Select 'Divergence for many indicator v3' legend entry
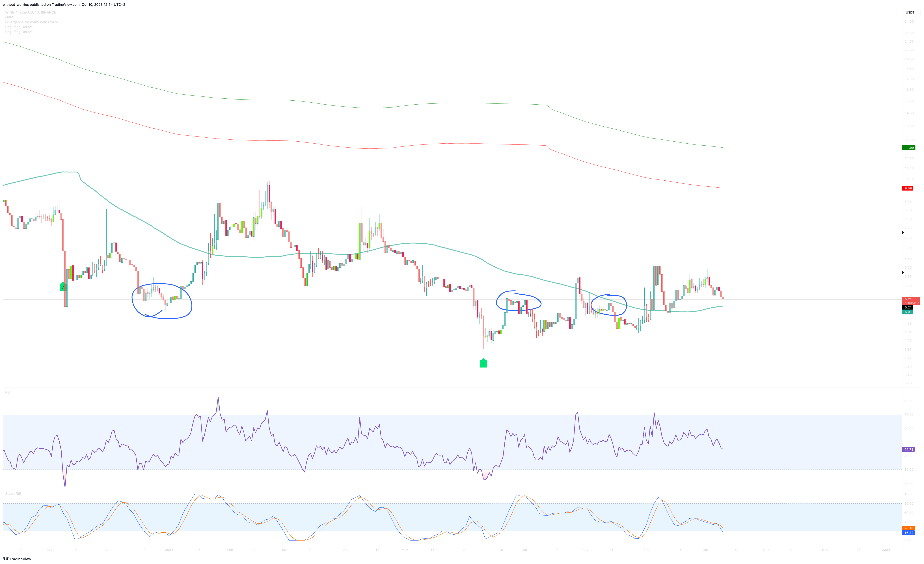The width and height of the screenshot is (924, 564). coord(32,22)
